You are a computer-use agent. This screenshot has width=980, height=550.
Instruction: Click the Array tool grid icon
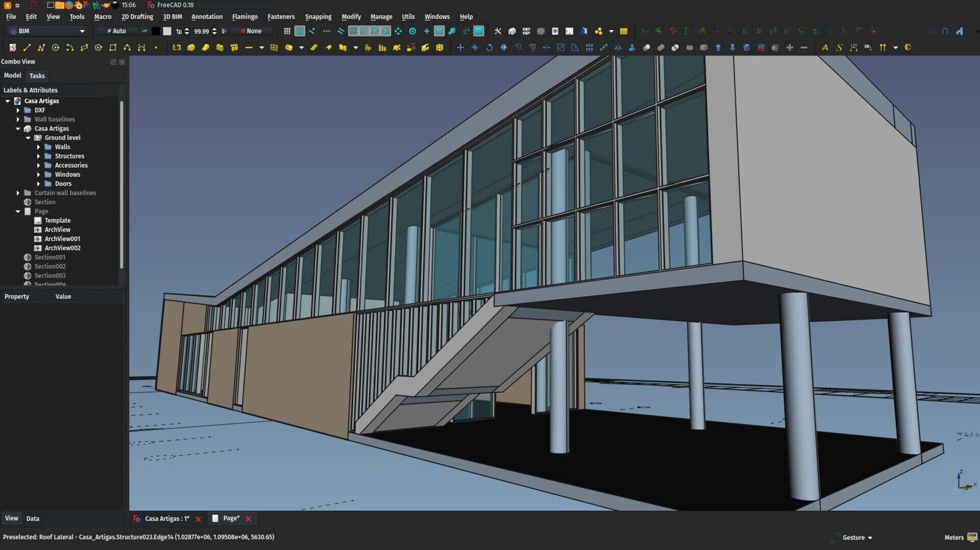[x=589, y=47]
